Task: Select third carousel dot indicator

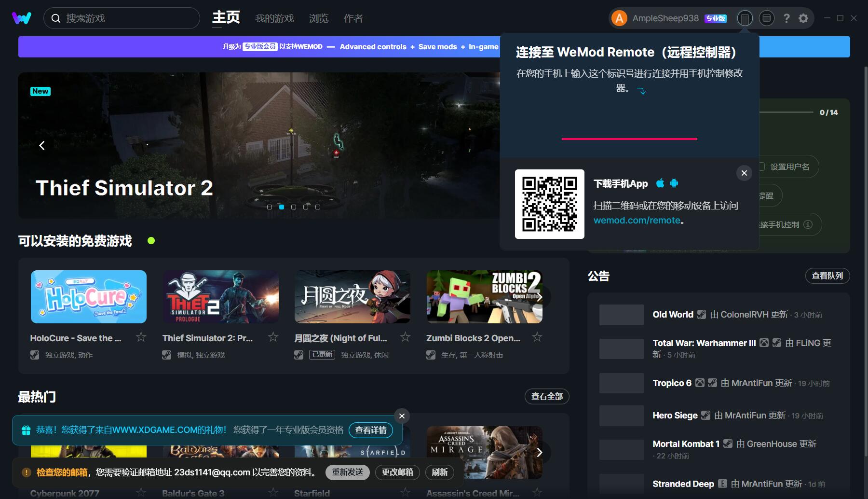Action: click(x=294, y=207)
